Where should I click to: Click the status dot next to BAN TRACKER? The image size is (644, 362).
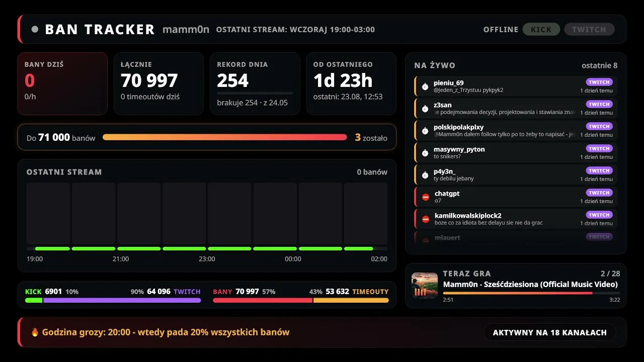pyautogui.click(x=35, y=29)
